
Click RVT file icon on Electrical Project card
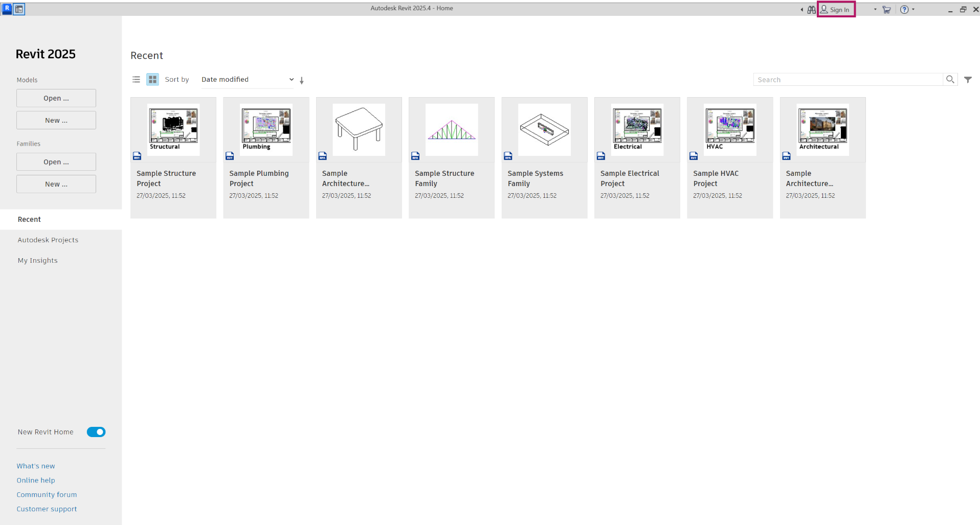(x=601, y=156)
